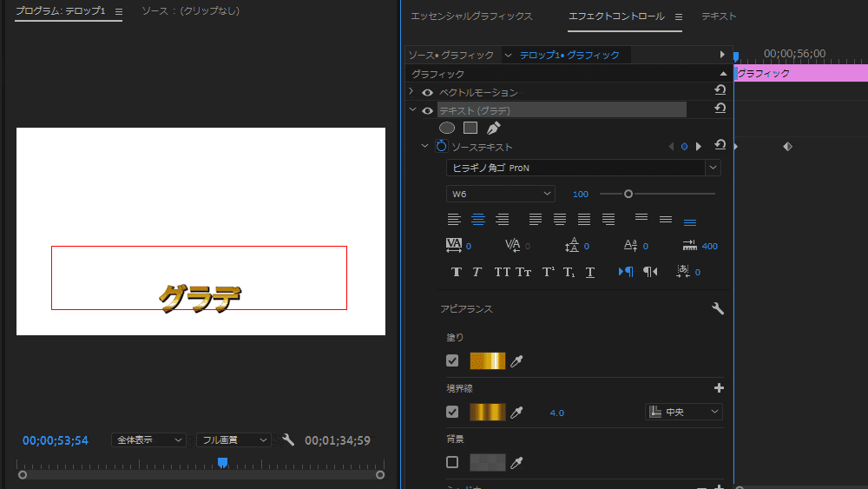
Task: Align text left
Action: pos(454,220)
